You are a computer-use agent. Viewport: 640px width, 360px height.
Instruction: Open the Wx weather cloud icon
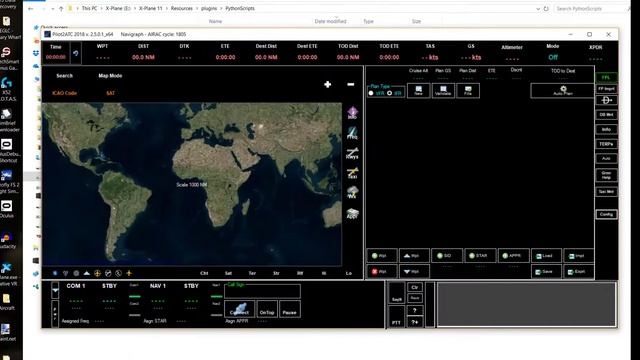point(352,192)
